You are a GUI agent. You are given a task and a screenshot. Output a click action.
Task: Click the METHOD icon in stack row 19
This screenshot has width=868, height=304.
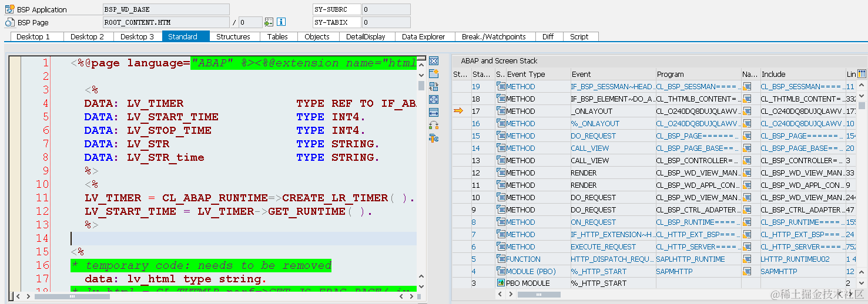coord(501,86)
